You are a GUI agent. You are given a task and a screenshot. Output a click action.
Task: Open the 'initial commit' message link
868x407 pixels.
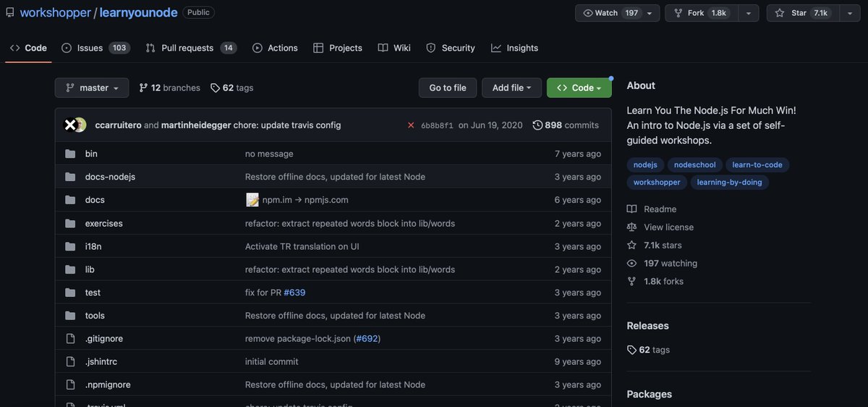pyautogui.click(x=272, y=361)
